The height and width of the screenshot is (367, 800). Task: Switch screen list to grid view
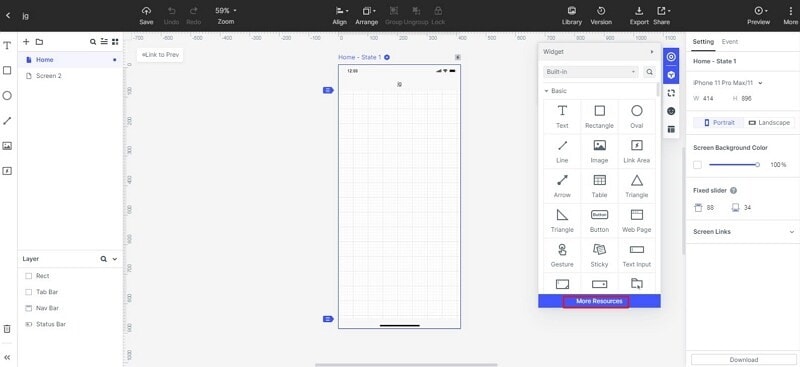click(115, 42)
